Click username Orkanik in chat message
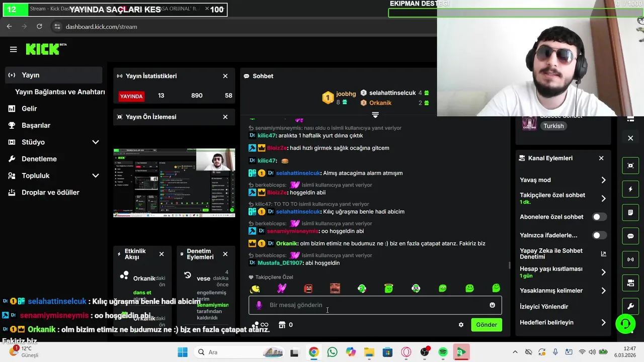The height and width of the screenshot is (362, 644). point(287,243)
